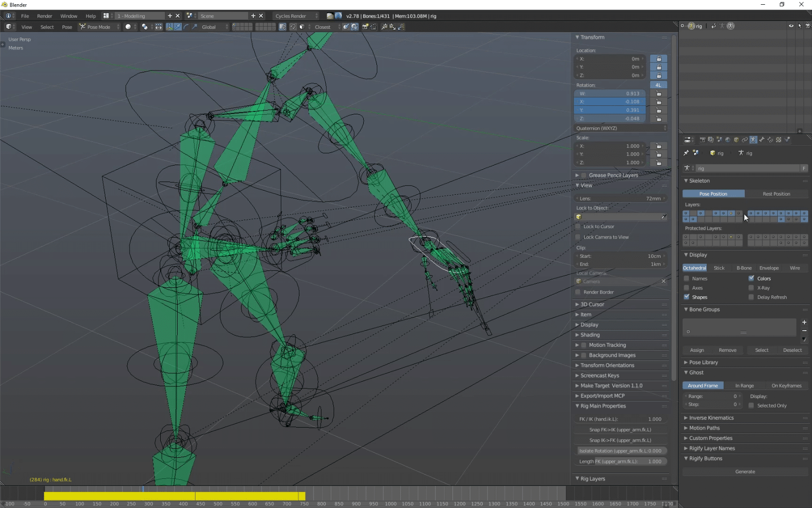Click the Render properties camera icon
Viewport: 812px width, 508px height.
pos(703,140)
